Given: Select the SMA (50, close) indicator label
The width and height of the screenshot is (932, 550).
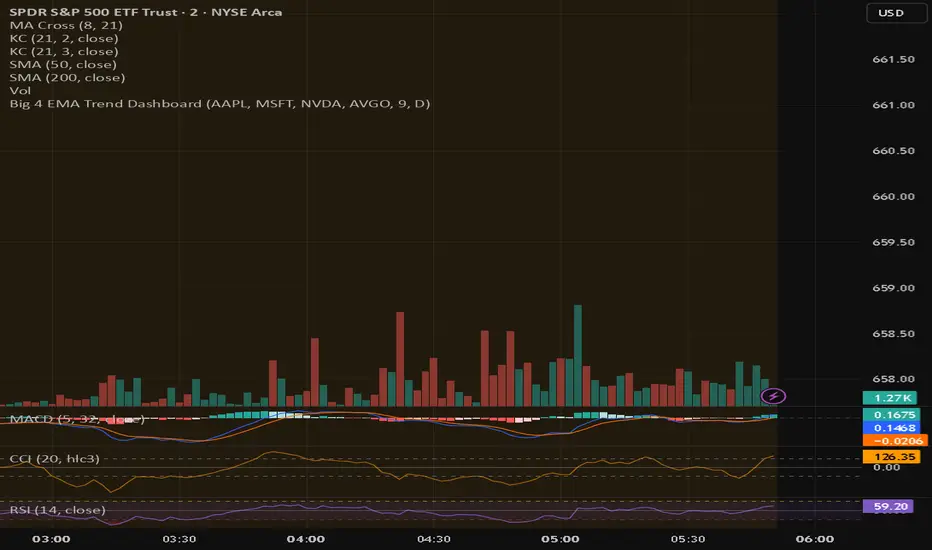Looking at the screenshot, I should [63, 64].
